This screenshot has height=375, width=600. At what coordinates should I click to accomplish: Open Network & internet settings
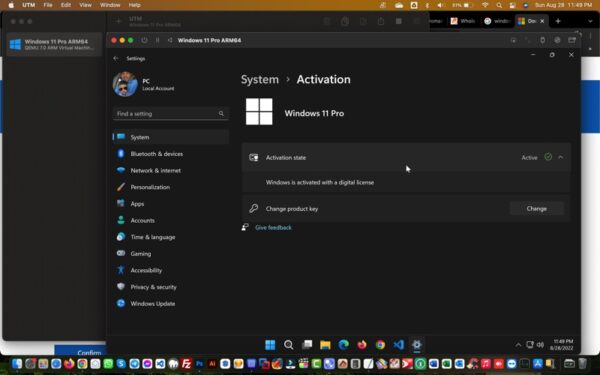pyautogui.click(x=171, y=170)
